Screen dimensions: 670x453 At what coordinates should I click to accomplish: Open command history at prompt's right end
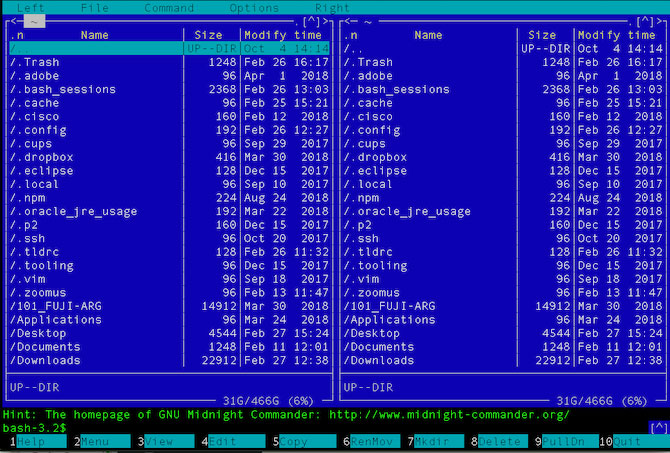pyautogui.click(x=658, y=427)
